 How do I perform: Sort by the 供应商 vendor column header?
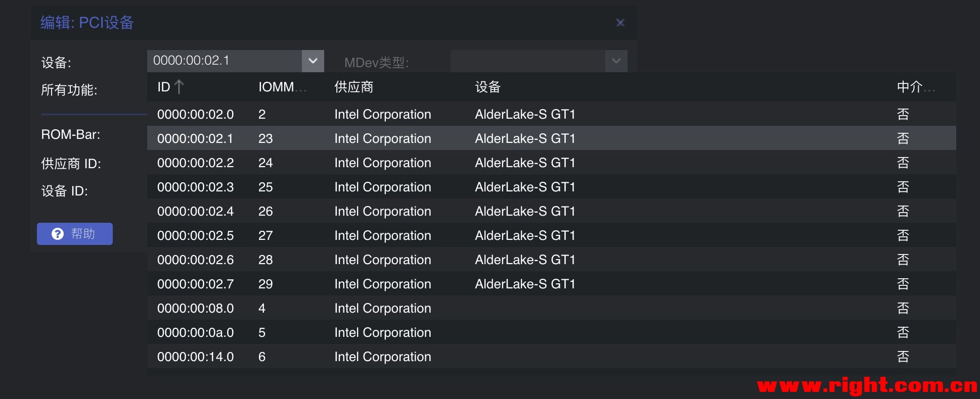353,87
